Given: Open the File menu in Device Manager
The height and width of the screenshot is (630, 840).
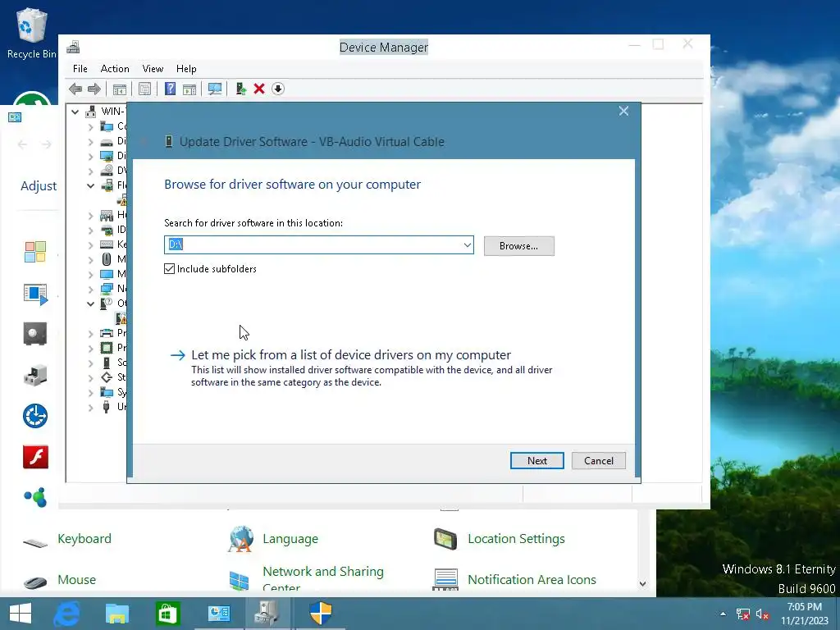Looking at the screenshot, I should 80,69.
